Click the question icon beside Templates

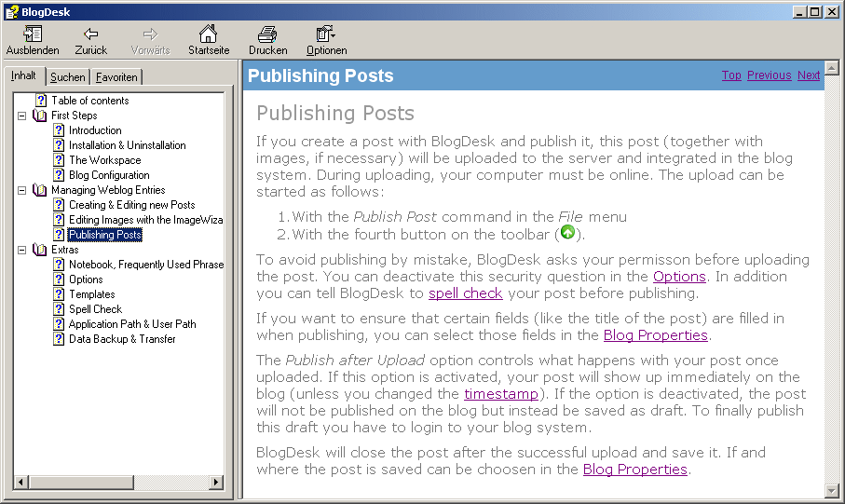tap(59, 294)
